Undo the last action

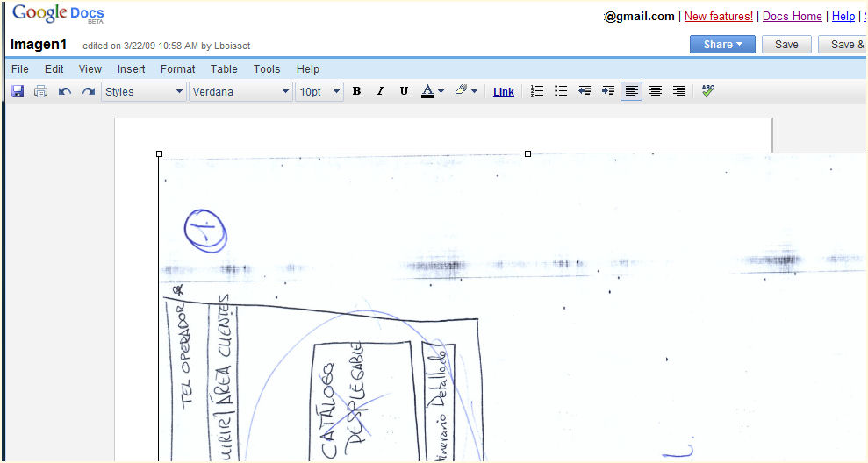click(x=64, y=91)
